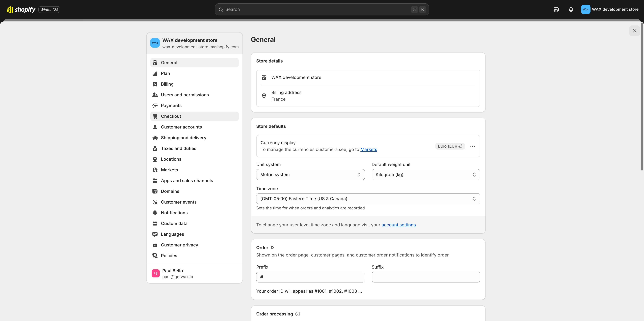Screen dimensions: 644x321
Task: Click the notifications bell icon in top bar
Action: [571, 10]
